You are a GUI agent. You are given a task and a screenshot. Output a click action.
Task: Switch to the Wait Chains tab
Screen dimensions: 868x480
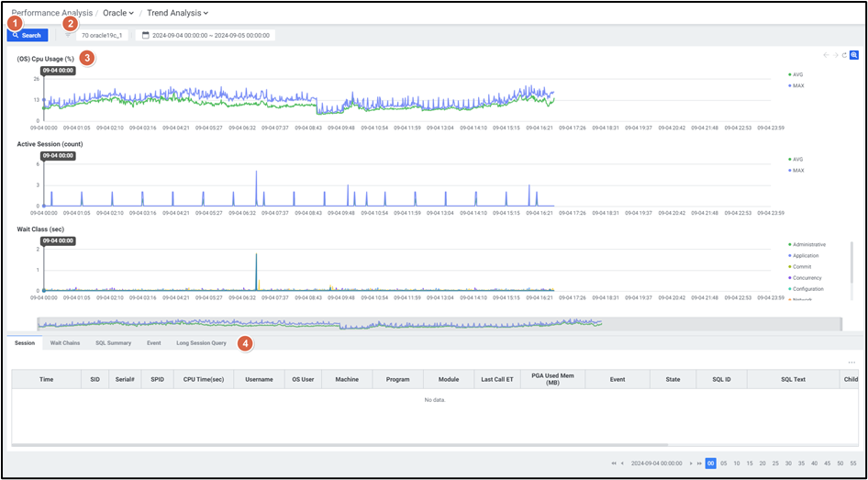(x=65, y=343)
